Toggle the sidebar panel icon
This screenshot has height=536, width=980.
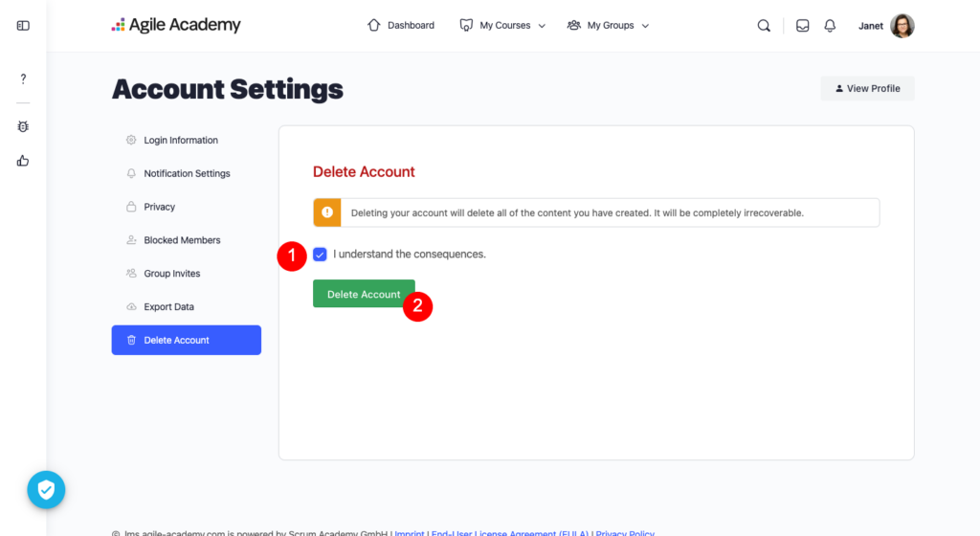pos(23,26)
